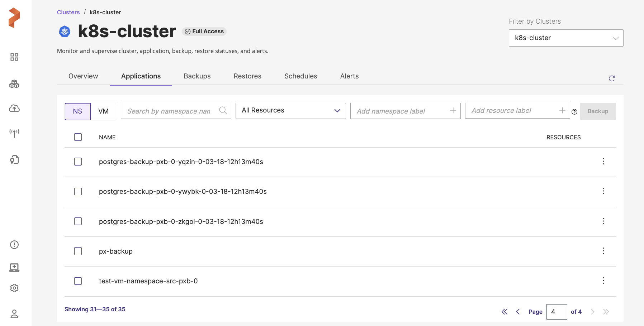Switch to the Backups tab
Screen dimensions: 644x326
pyautogui.click(x=197, y=76)
